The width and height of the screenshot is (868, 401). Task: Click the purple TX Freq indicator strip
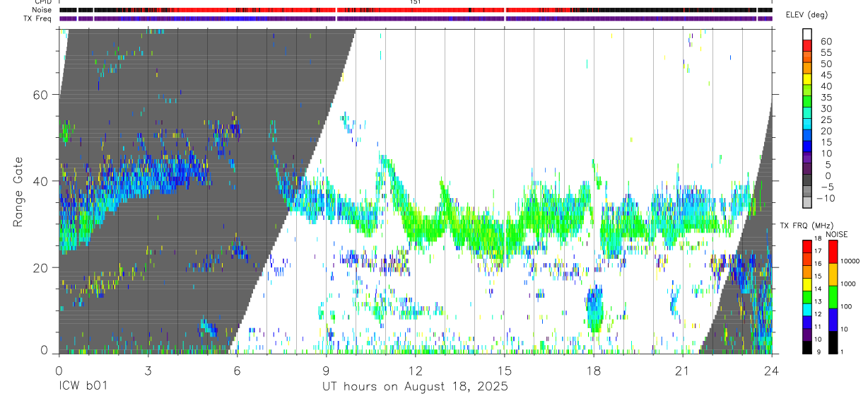415,18
